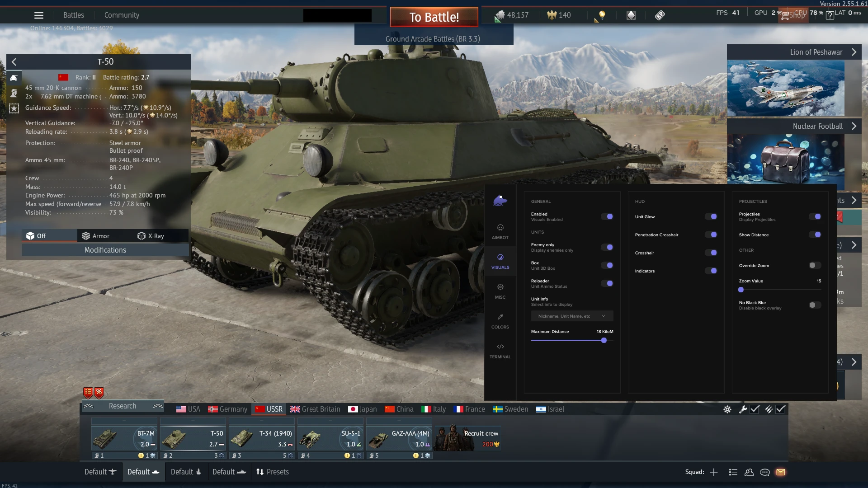Screen dimensions: 868x488
Task: Open Ground Arcade Battles mode selector
Action: click(x=433, y=39)
